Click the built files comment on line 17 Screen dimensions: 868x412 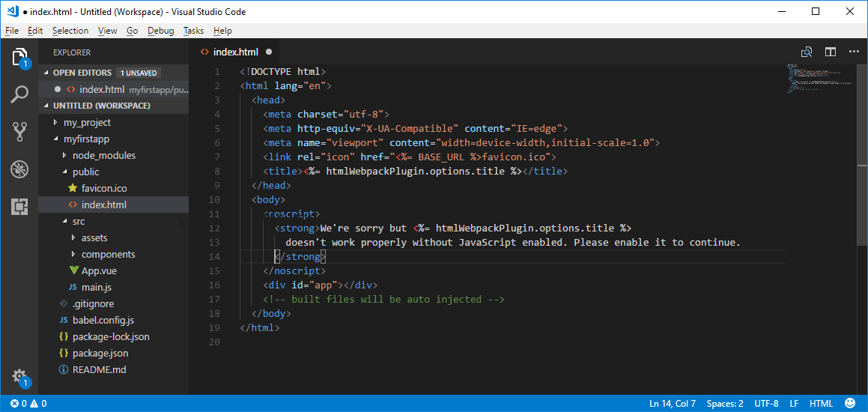coord(383,300)
